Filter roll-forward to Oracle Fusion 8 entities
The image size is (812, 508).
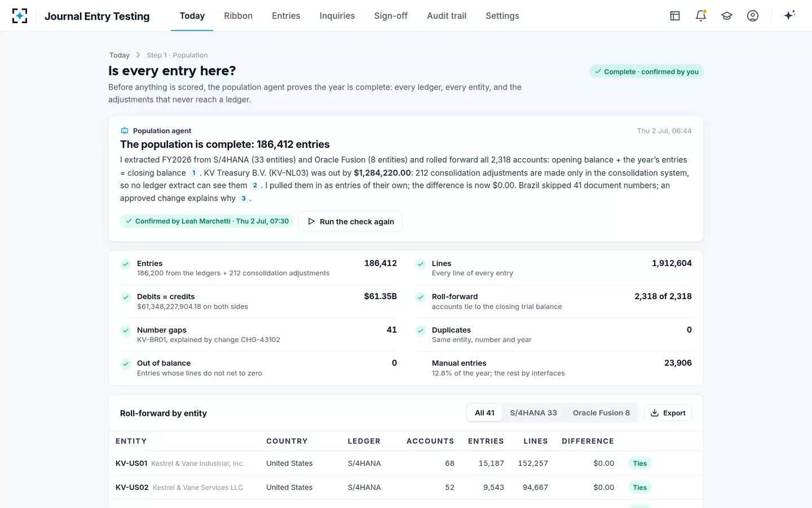pos(601,413)
